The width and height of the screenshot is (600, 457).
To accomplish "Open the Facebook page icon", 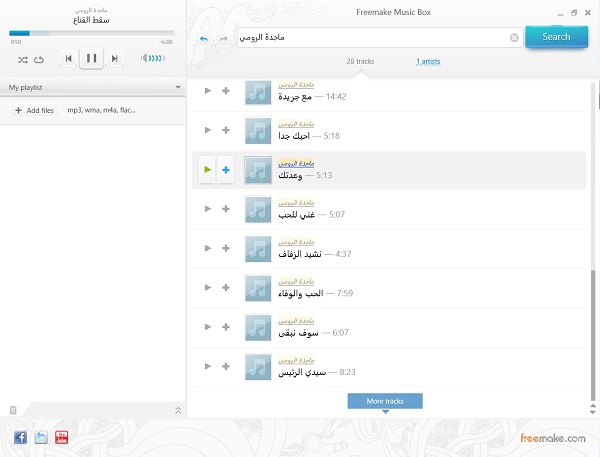I will [20, 437].
